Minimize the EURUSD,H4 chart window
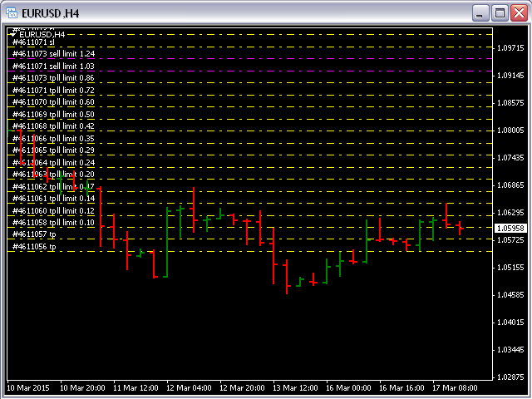The height and width of the screenshot is (399, 532). click(481, 12)
